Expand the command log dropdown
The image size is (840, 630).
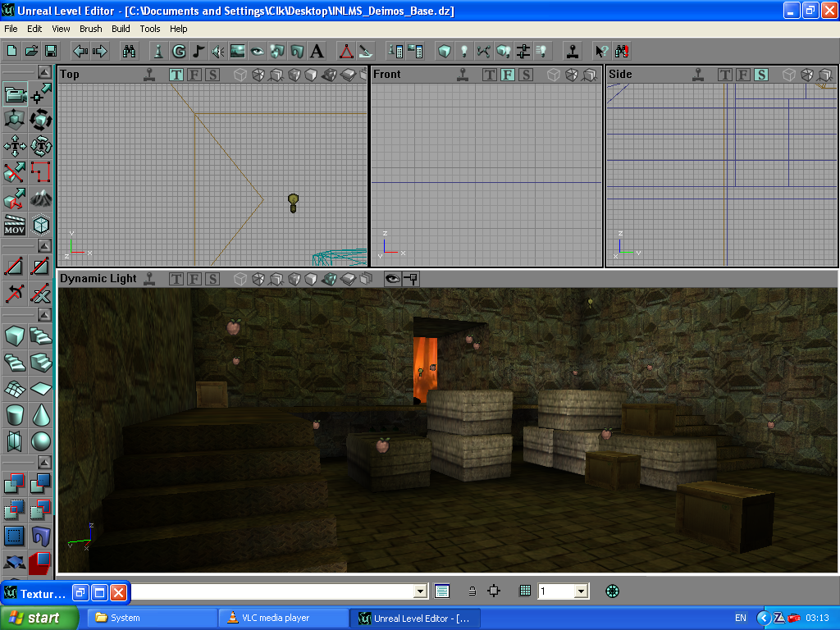click(421, 591)
